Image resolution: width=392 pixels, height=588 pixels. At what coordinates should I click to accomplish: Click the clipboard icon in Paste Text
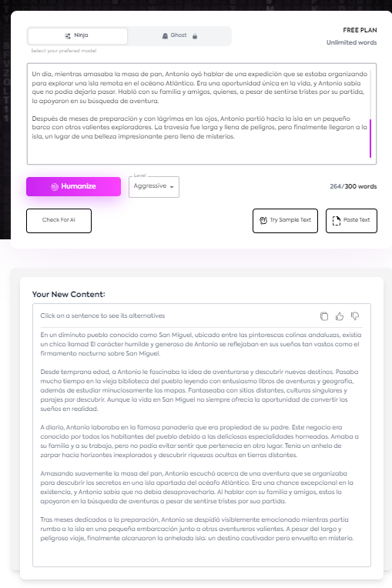[x=337, y=221]
